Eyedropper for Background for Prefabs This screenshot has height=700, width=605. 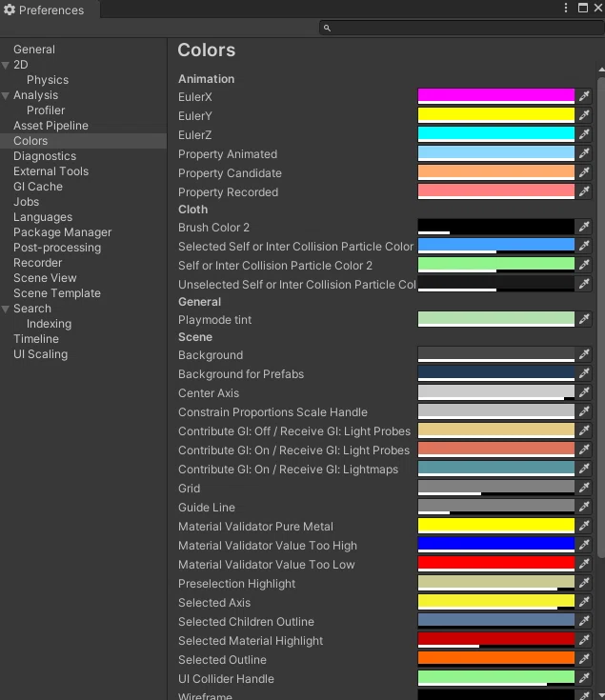(x=584, y=373)
